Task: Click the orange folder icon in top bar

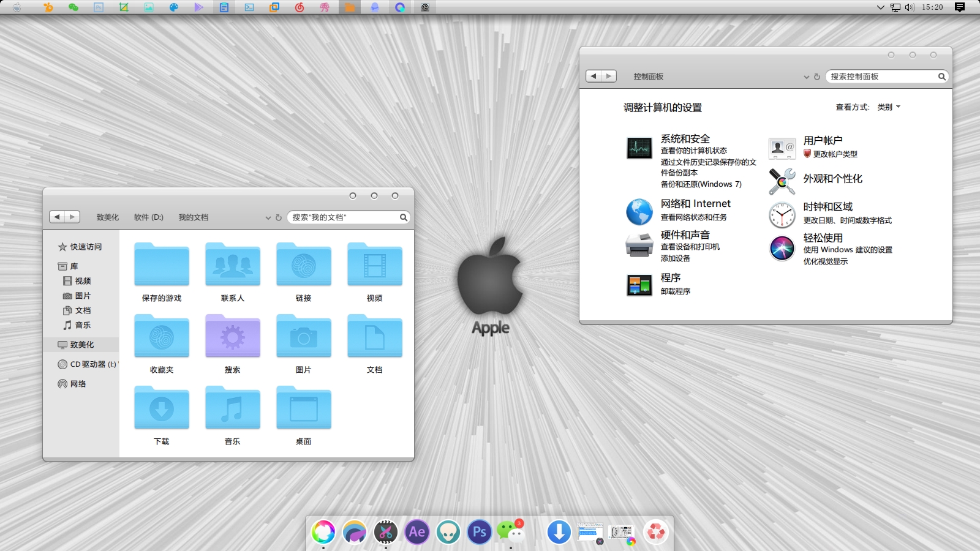Action: click(350, 7)
